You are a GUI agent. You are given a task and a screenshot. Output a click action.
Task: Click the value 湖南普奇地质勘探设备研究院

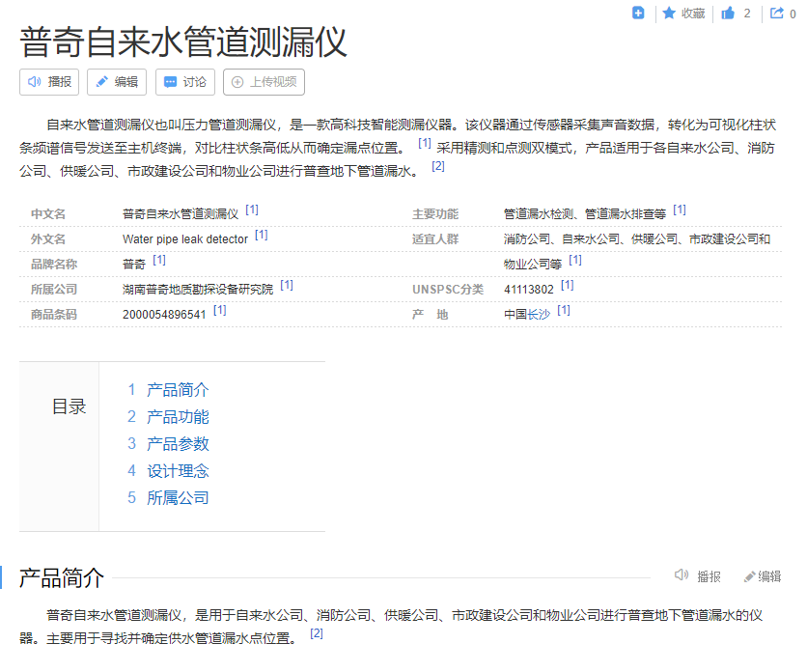(198, 290)
